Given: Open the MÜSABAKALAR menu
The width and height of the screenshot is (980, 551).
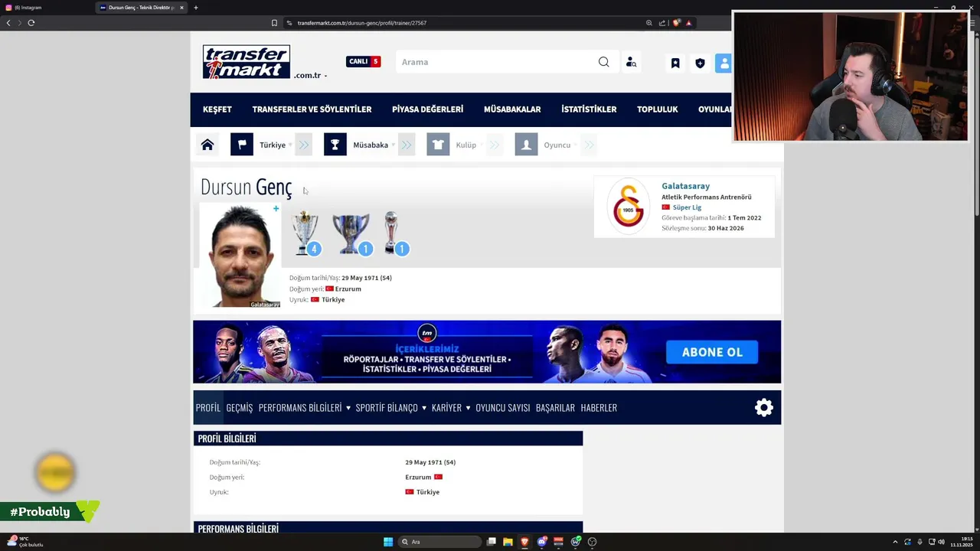Looking at the screenshot, I should point(512,109).
